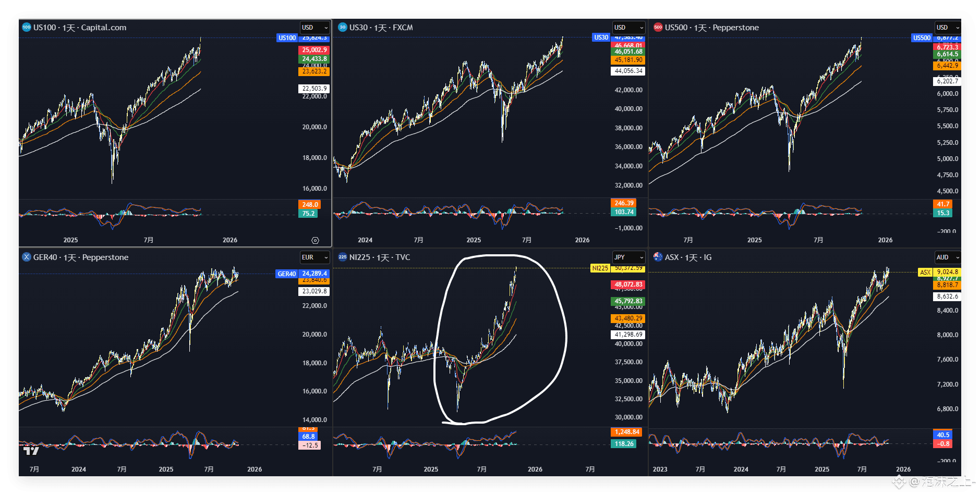
Task: Click the orange 246.39 indicator value
Action: pyautogui.click(x=624, y=203)
